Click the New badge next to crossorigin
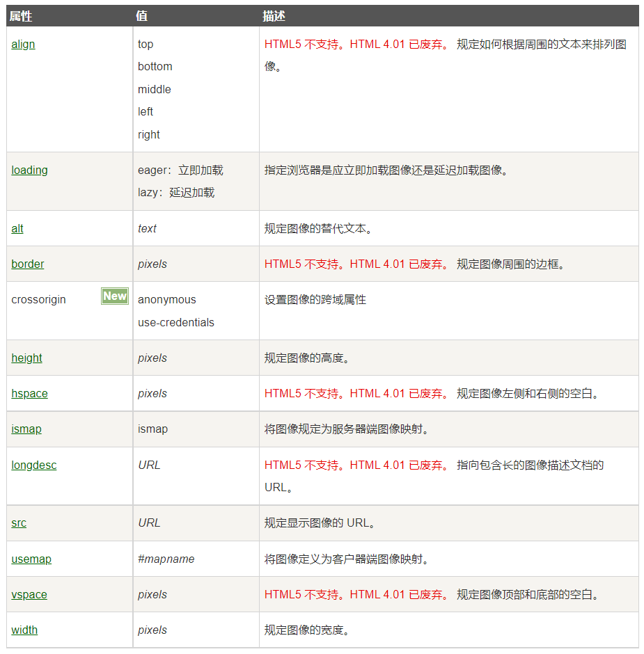This screenshot has width=644, height=654. coord(114,296)
